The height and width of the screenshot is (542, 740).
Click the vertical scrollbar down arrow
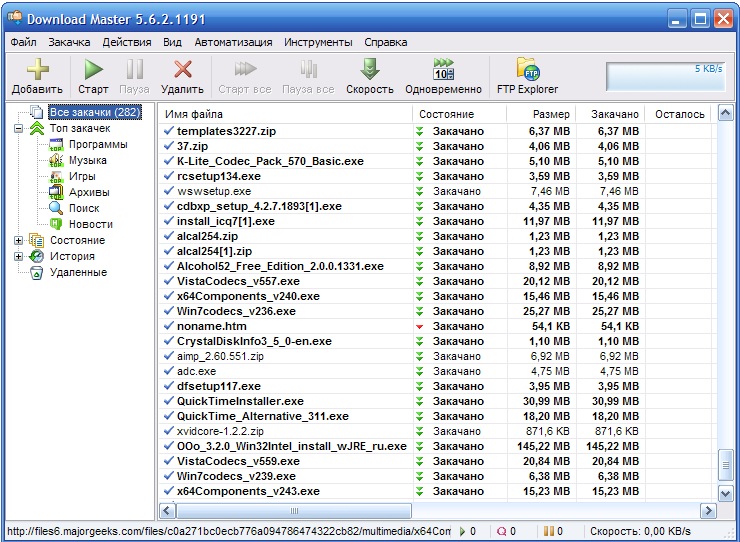click(725, 494)
